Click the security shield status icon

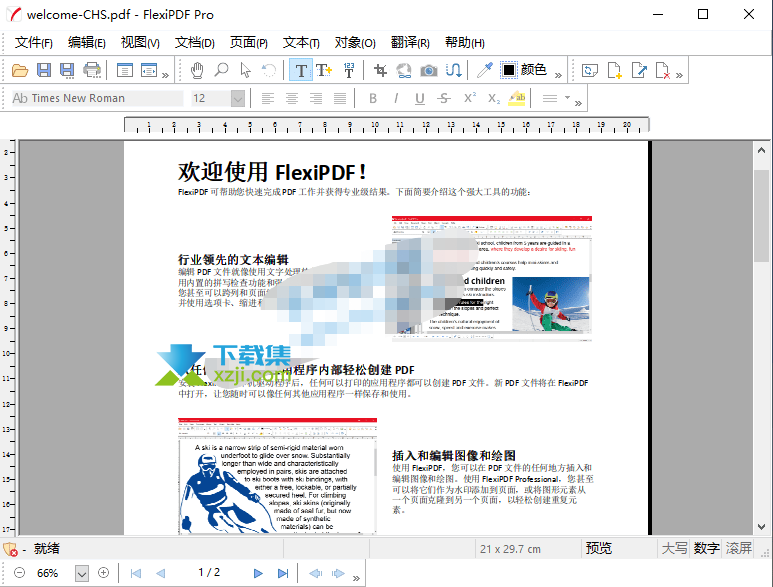pos(10,549)
